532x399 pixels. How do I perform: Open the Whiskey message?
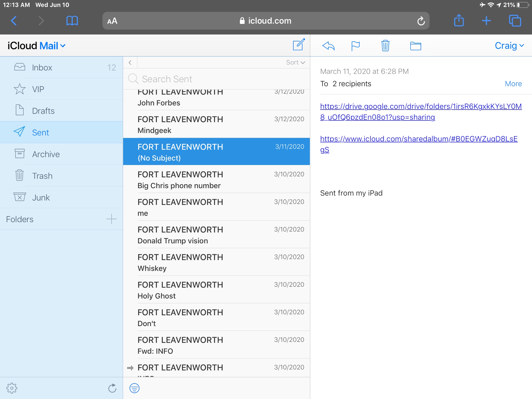click(217, 262)
